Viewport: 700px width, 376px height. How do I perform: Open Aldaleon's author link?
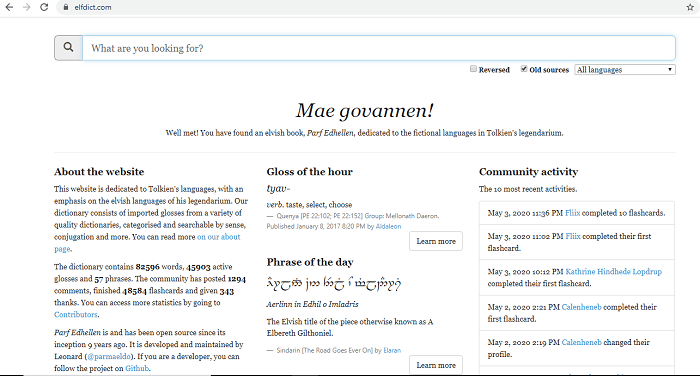click(x=388, y=226)
